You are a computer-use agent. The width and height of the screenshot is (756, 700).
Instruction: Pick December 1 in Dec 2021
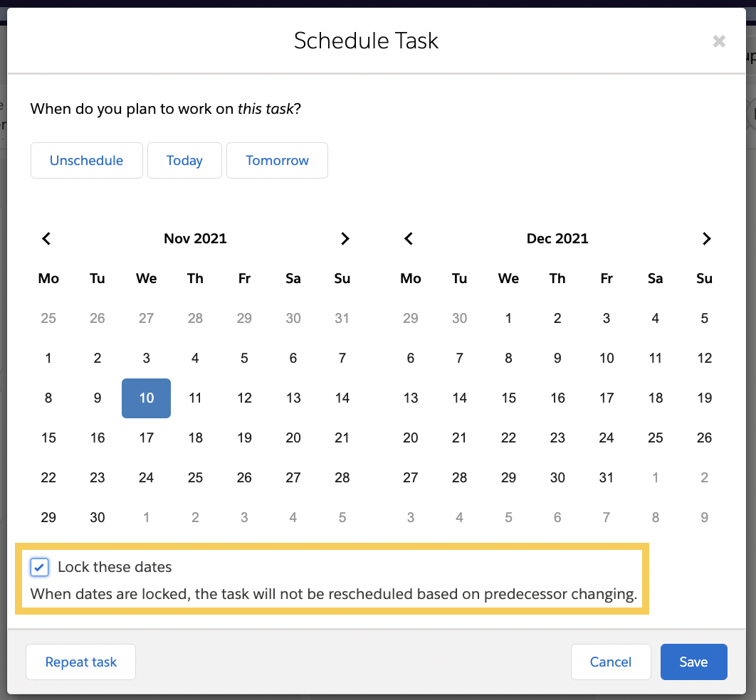coord(508,318)
